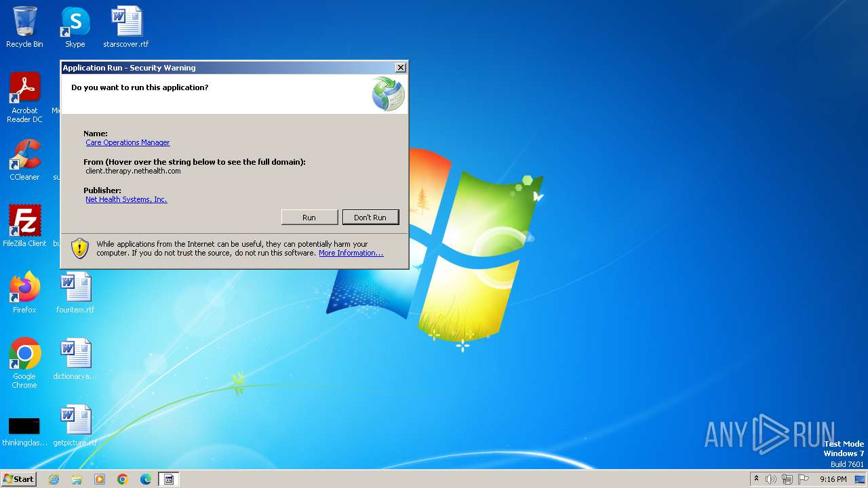Open the FileZilla Client shortcut
This screenshot has height=488, width=868.
(x=24, y=226)
